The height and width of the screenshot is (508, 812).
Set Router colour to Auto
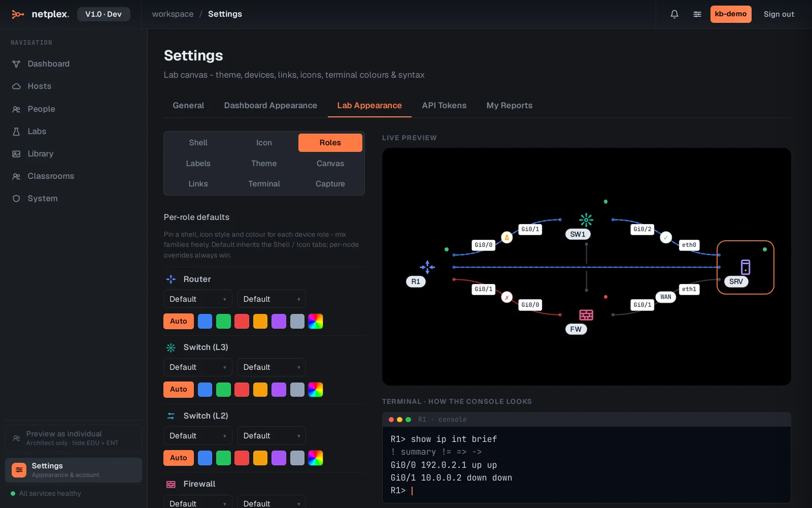[x=179, y=321]
